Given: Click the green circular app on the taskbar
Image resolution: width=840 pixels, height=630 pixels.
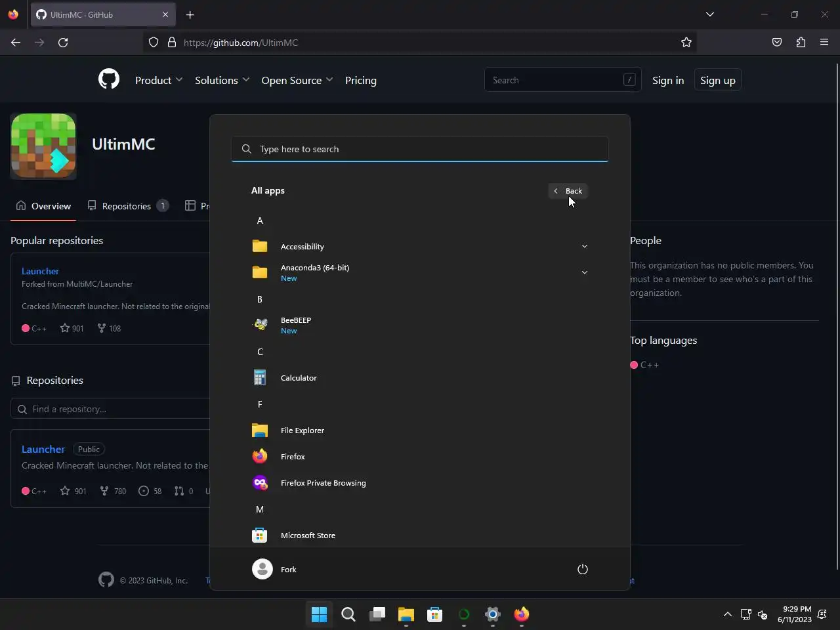Looking at the screenshot, I should click(x=464, y=614).
